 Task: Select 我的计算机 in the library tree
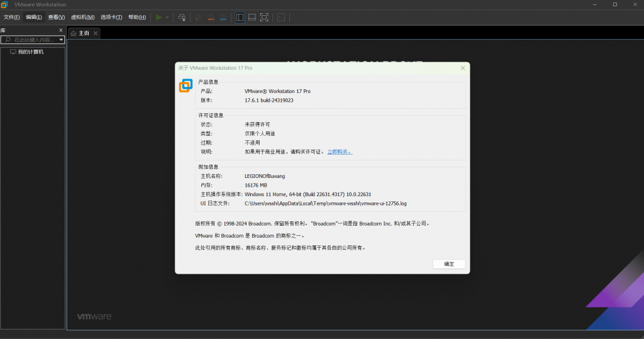[31, 52]
